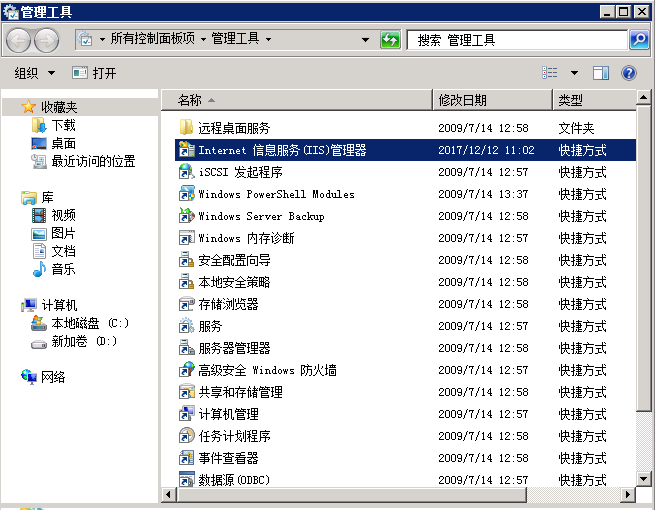This screenshot has width=655, height=510.
Task: Open 文档 library
Action: [x=63, y=251]
